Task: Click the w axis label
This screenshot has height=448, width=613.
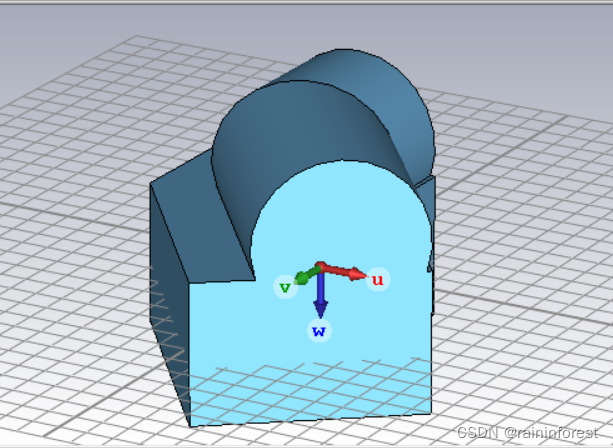Action: (319, 331)
